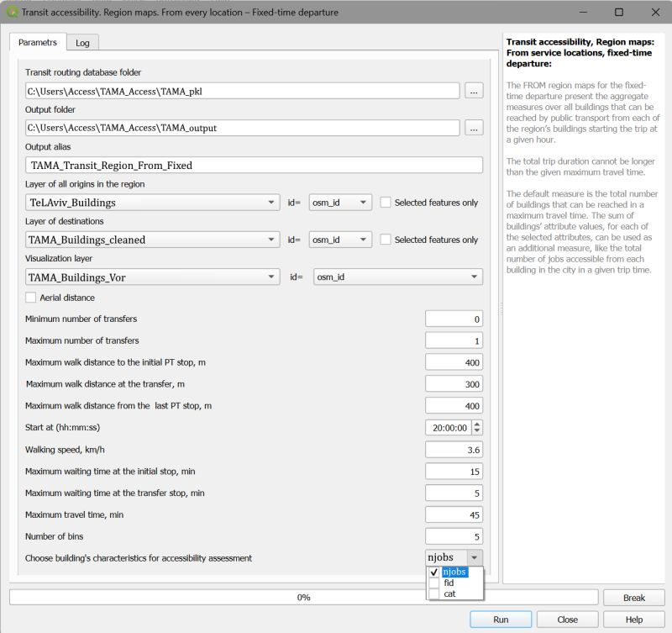Increase Start at time with up arrow
Viewport: 672px width, 633px height.
click(477, 425)
